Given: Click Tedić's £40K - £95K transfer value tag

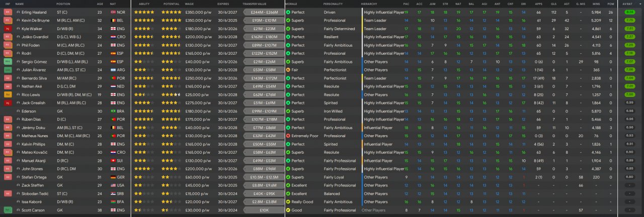Looking at the screenshot, I should (x=264, y=193).
